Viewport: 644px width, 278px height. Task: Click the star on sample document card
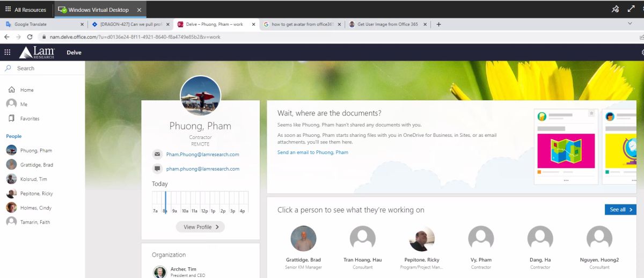(x=591, y=114)
